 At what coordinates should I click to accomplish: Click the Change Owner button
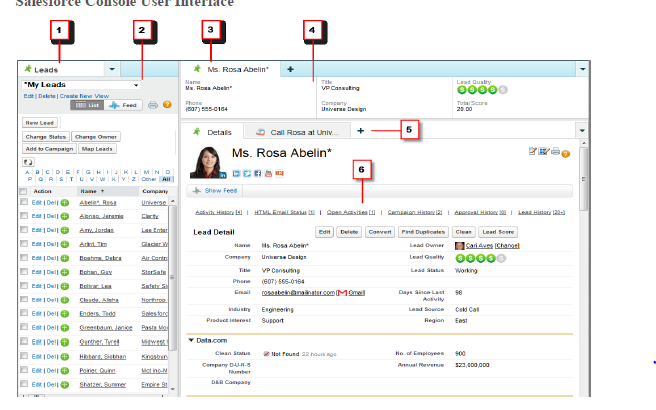(96, 137)
